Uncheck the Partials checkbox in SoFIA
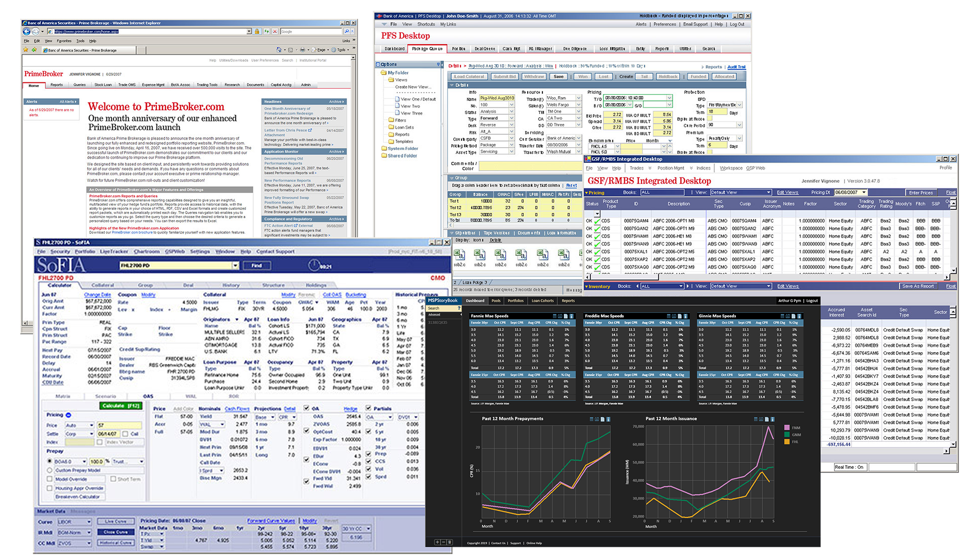 (368, 408)
